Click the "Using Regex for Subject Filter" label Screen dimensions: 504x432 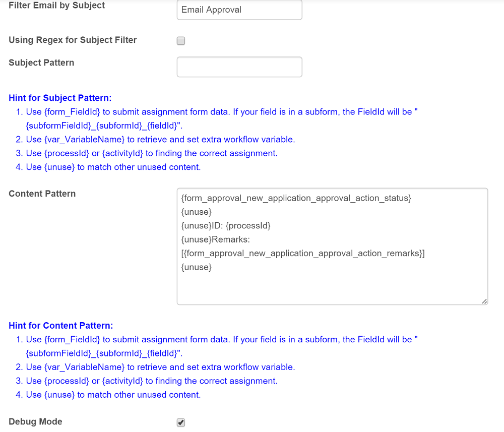(x=73, y=40)
